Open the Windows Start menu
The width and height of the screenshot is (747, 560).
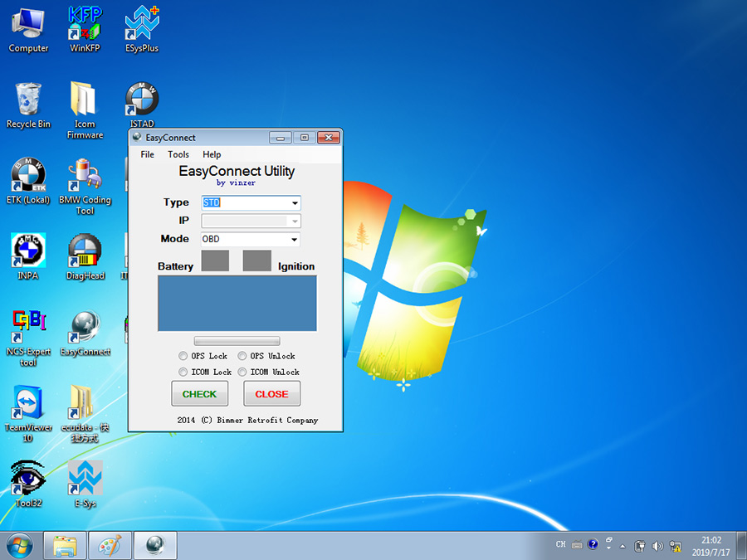coord(20,546)
